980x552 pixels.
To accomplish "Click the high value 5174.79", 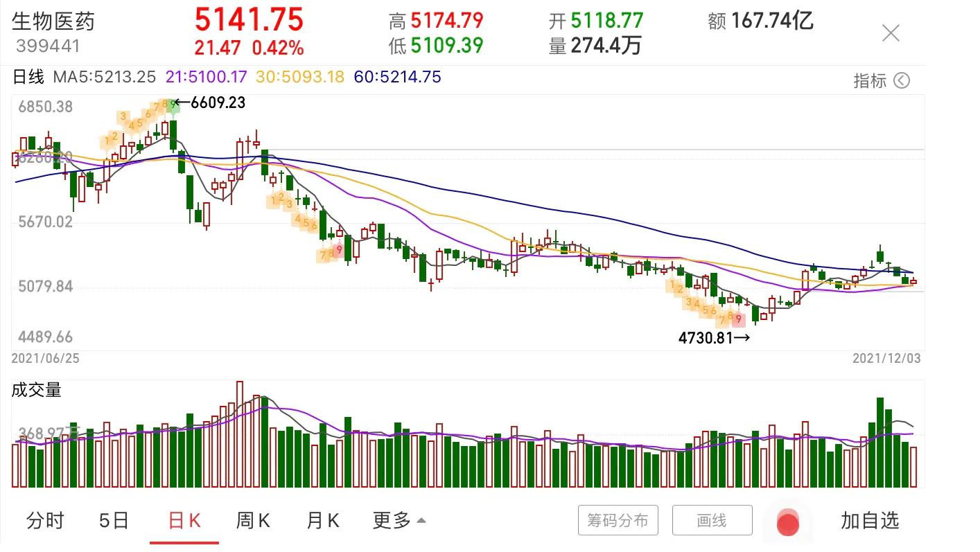I will tap(447, 21).
